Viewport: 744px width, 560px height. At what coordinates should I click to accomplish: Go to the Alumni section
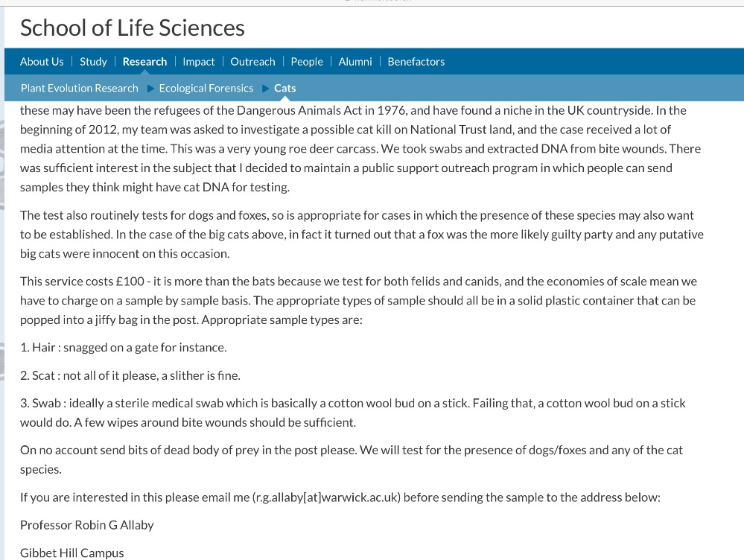[x=355, y=61]
